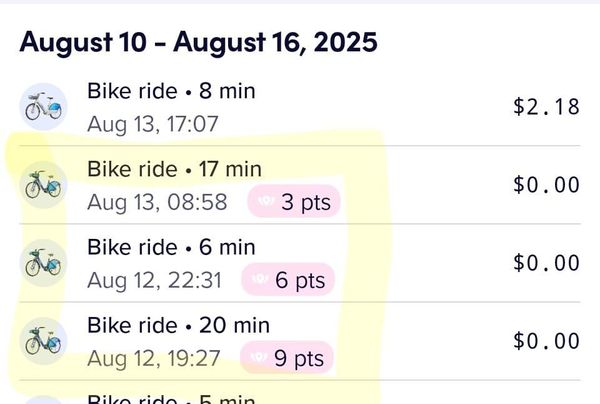Tap the 3 pts reward badge

click(x=294, y=202)
